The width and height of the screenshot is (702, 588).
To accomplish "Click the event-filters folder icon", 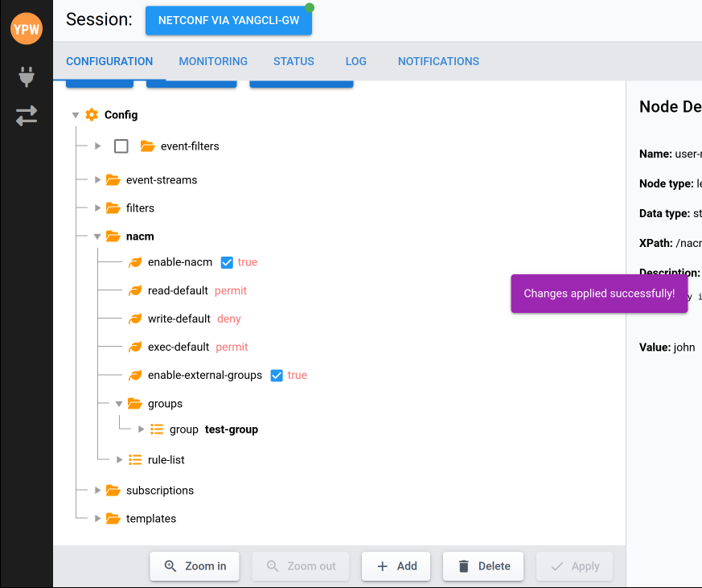I will pyautogui.click(x=147, y=146).
